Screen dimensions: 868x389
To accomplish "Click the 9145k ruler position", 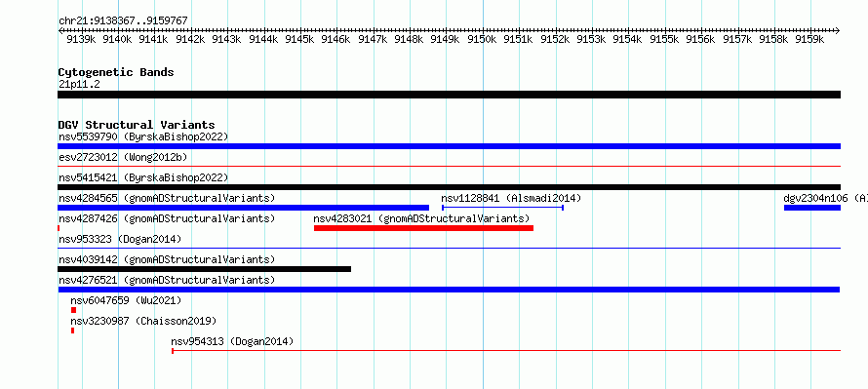I will [300, 39].
